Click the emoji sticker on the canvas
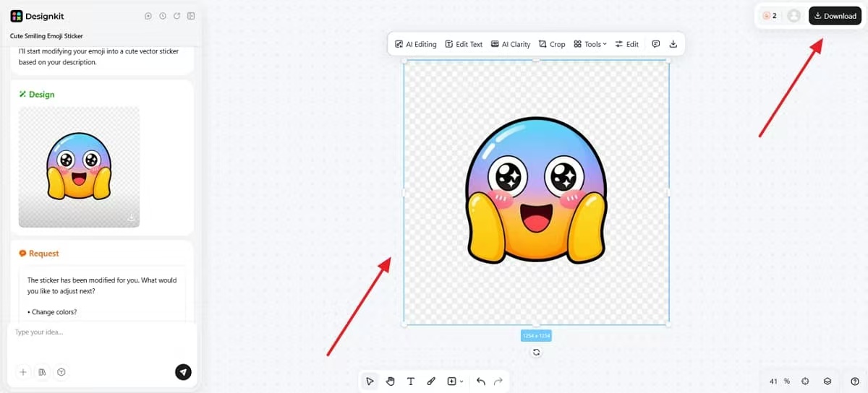 tap(536, 191)
